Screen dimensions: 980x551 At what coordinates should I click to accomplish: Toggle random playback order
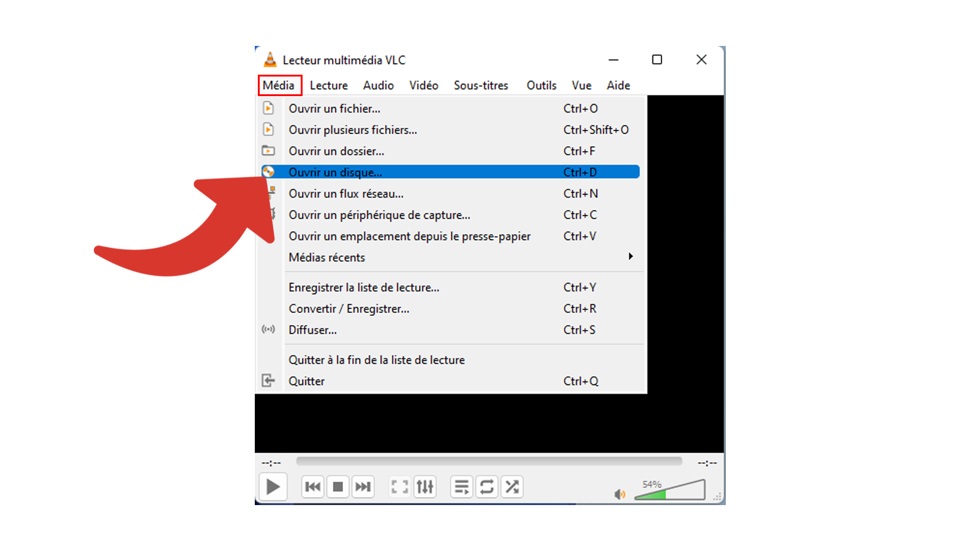point(512,487)
